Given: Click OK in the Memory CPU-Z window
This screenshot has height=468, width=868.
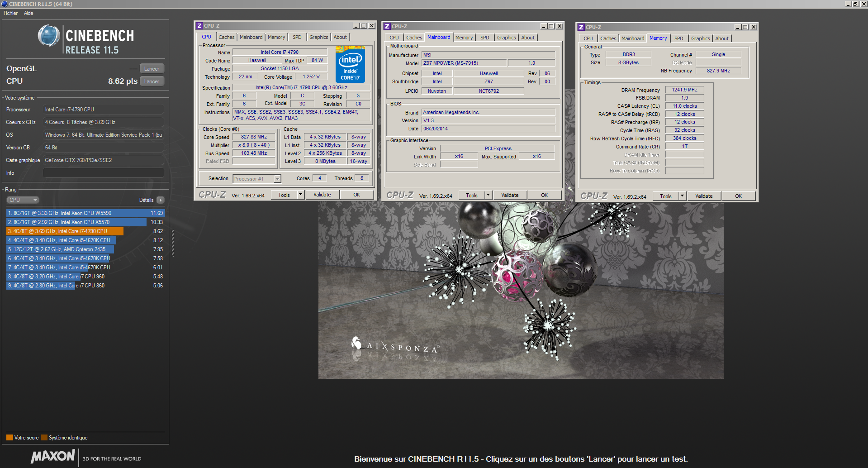Looking at the screenshot, I should (x=738, y=196).
